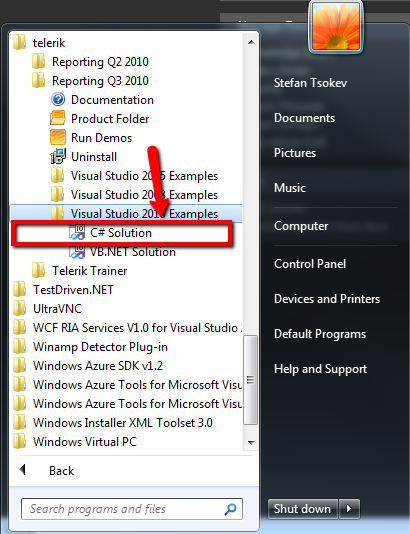Expand the Telerik Trainer folder
The height and width of the screenshot is (534, 410).
tap(79, 271)
